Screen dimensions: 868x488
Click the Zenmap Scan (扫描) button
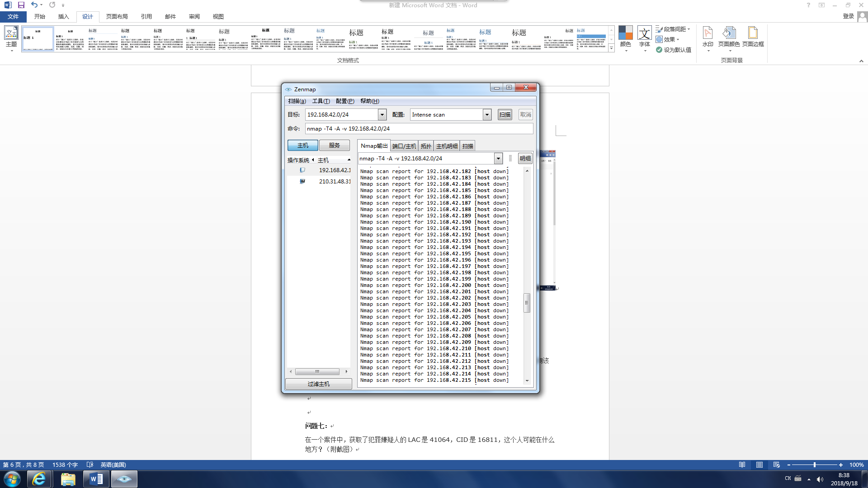pos(505,114)
